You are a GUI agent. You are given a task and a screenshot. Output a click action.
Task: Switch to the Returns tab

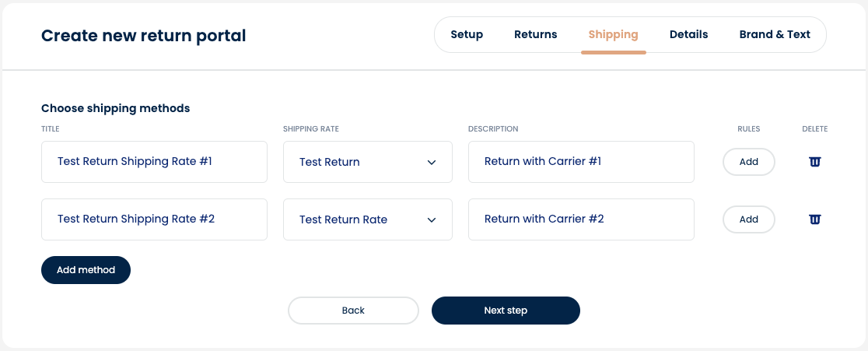[x=535, y=34]
